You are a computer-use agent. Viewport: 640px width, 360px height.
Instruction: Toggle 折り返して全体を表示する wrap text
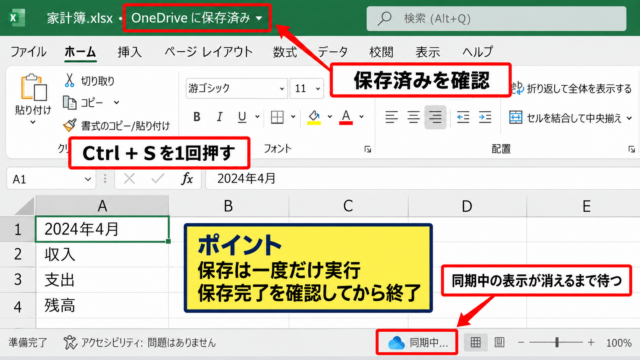[571, 89]
